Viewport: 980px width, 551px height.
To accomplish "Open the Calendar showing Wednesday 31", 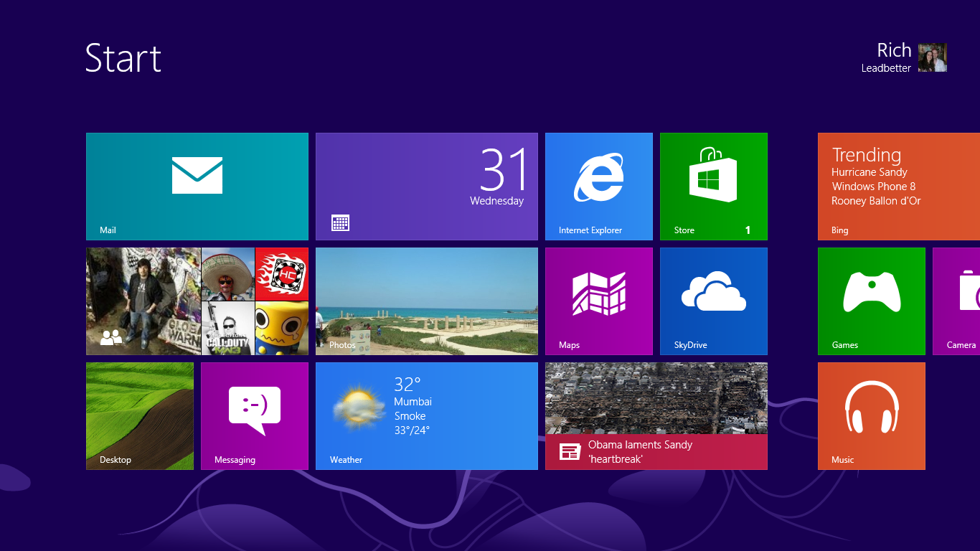I will tap(426, 186).
